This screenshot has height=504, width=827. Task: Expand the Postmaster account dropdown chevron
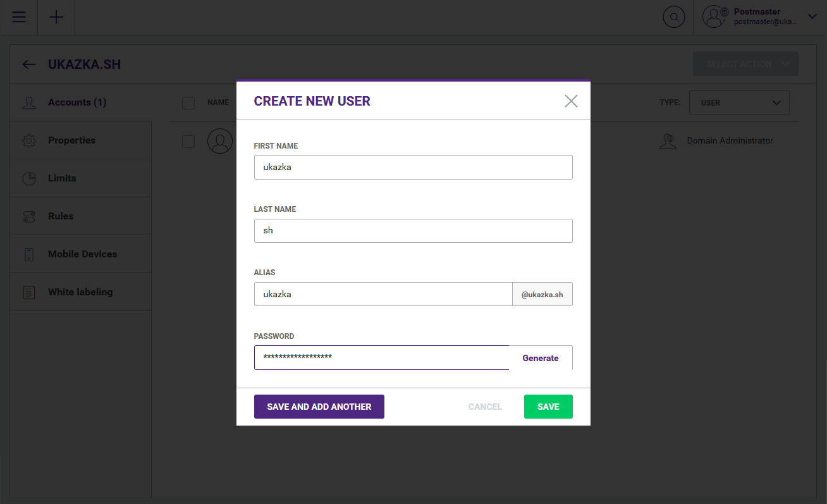click(812, 17)
